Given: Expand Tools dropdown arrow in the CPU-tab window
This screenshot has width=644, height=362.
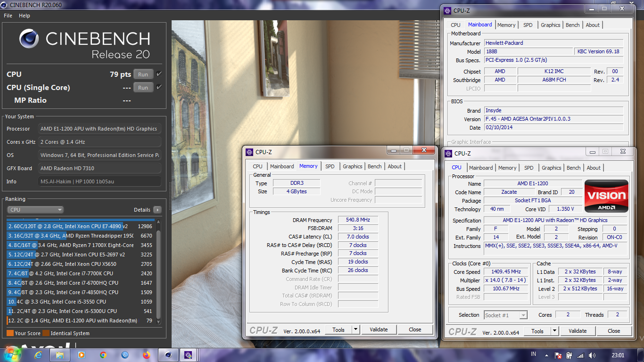Looking at the screenshot, I should point(554,331).
